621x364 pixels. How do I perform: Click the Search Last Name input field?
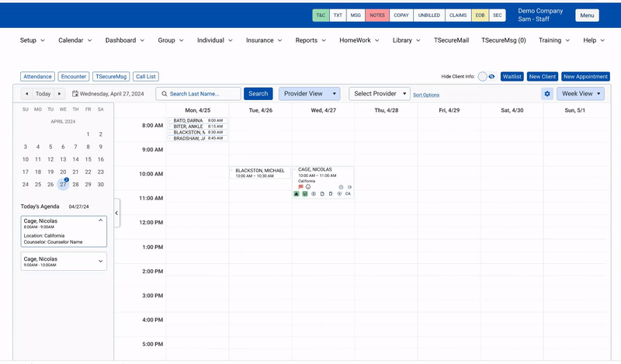click(x=199, y=94)
